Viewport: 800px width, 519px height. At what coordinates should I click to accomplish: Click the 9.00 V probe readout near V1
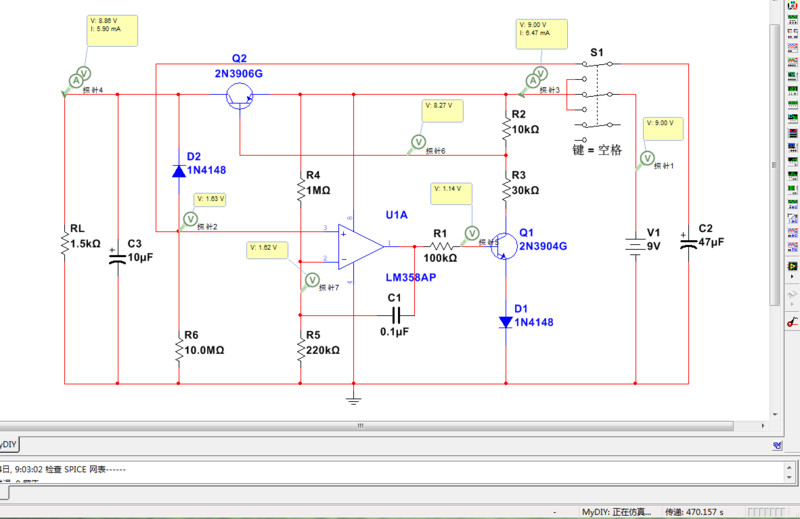[x=664, y=128]
